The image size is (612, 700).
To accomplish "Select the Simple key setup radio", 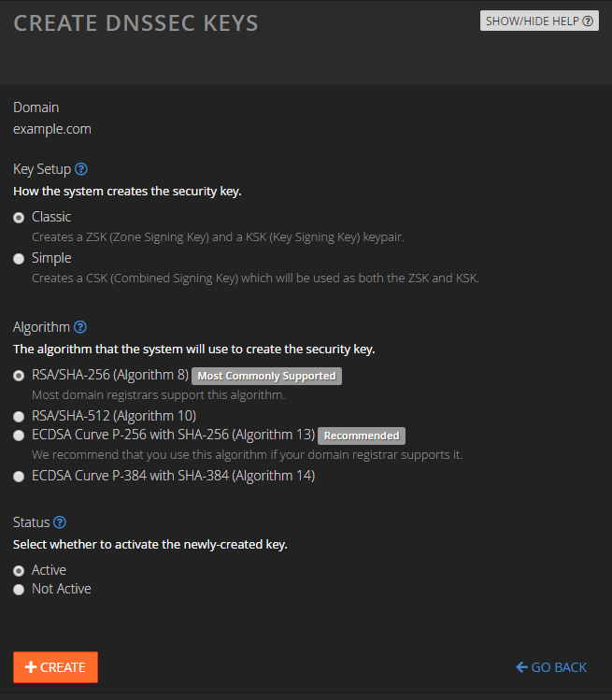I will click(x=19, y=259).
